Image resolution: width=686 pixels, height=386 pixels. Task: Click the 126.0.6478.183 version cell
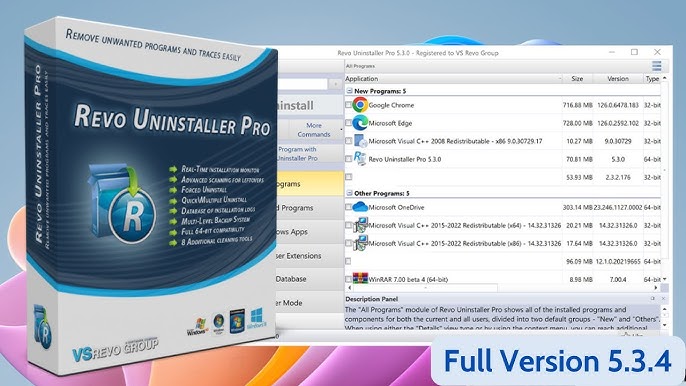point(618,105)
